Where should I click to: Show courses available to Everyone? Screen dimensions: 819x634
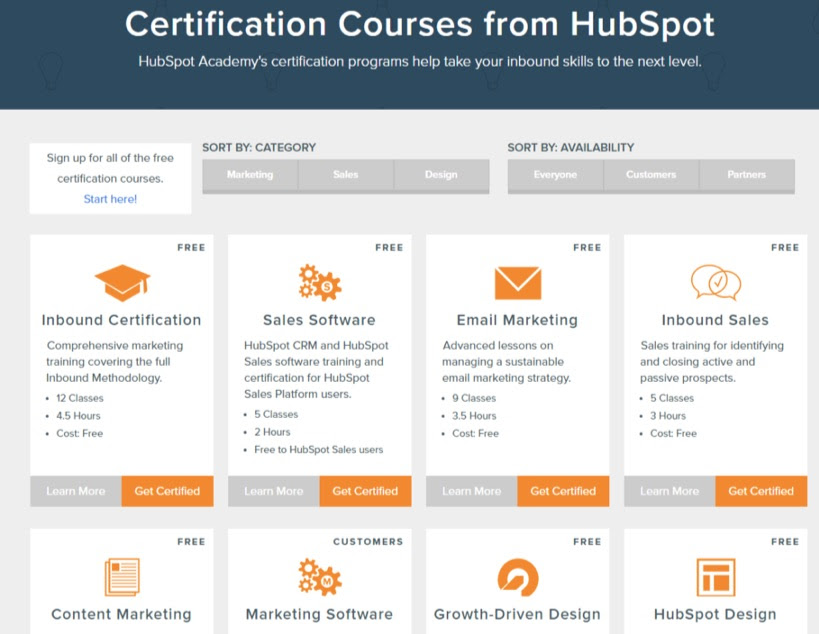555,175
